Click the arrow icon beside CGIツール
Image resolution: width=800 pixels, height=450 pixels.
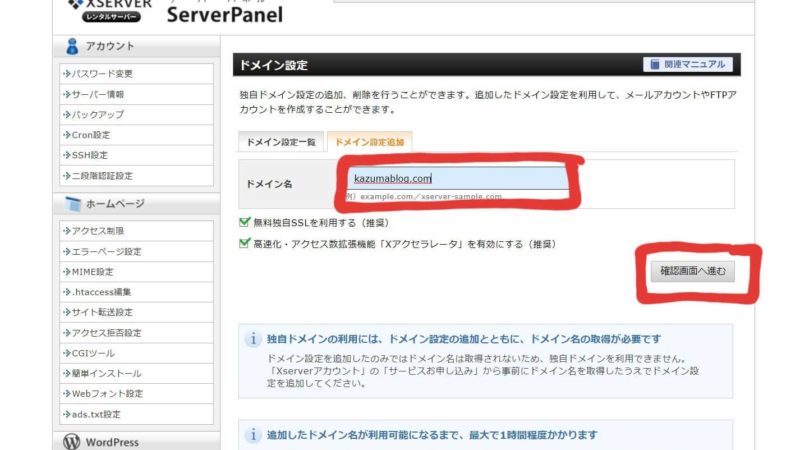66,353
